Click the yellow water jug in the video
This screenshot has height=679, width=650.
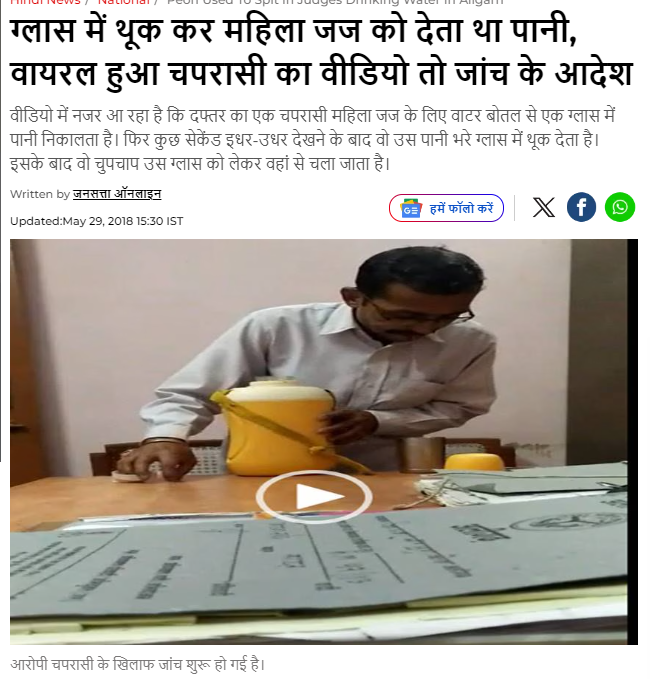click(279, 427)
